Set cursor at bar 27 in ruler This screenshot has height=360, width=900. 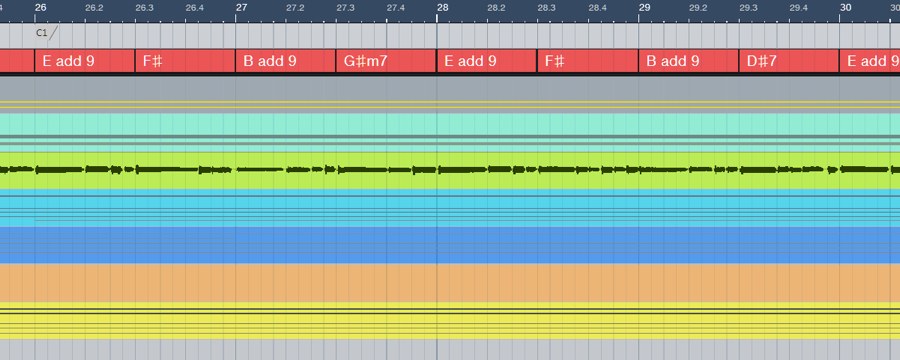tap(241, 7)
